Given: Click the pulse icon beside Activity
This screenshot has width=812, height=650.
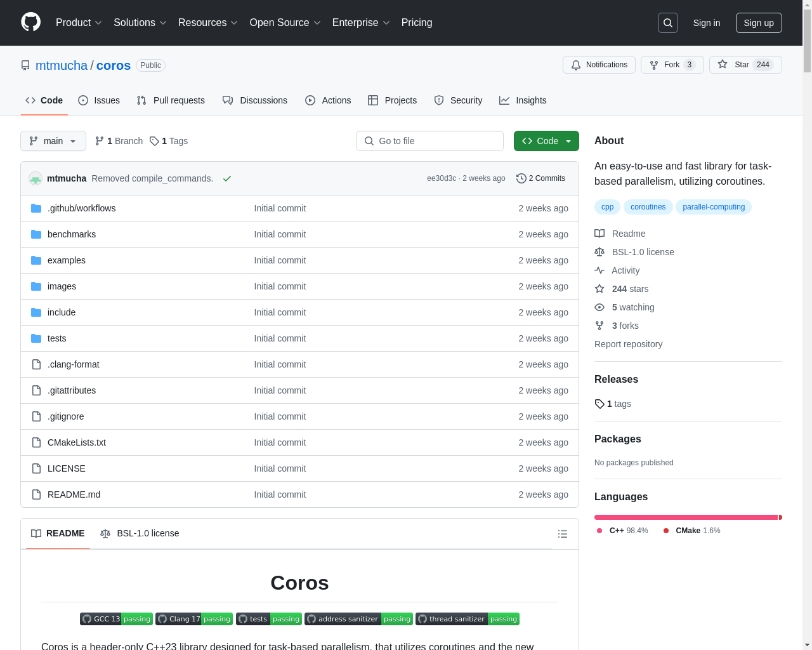Looking at the screenshot, I should [599, 270].
